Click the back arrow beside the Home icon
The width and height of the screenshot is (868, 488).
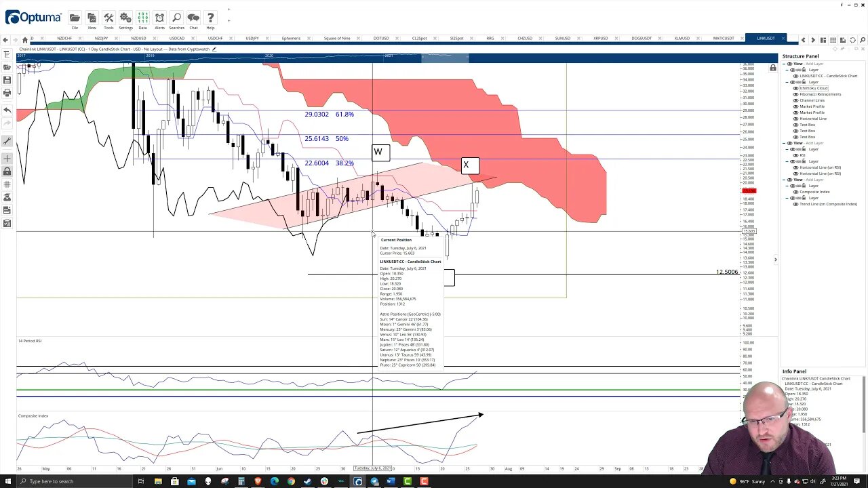click(x=6, y=39)
